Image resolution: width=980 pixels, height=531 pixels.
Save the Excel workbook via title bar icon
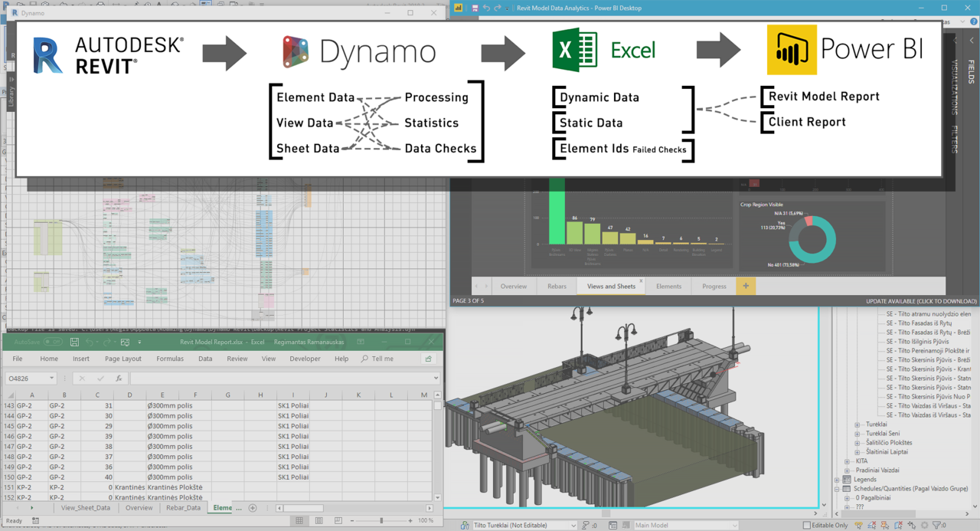74,342
